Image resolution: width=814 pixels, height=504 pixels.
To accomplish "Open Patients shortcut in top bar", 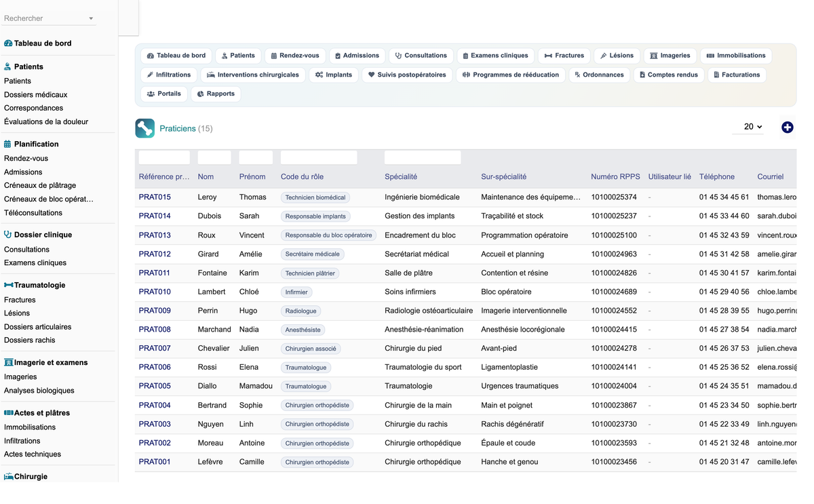I will tap(238, 56).
